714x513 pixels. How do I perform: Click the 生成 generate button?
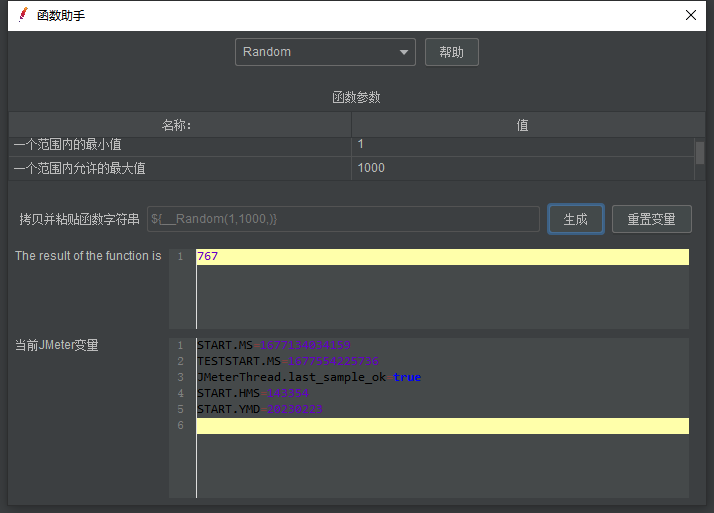[x=576, y=219]
